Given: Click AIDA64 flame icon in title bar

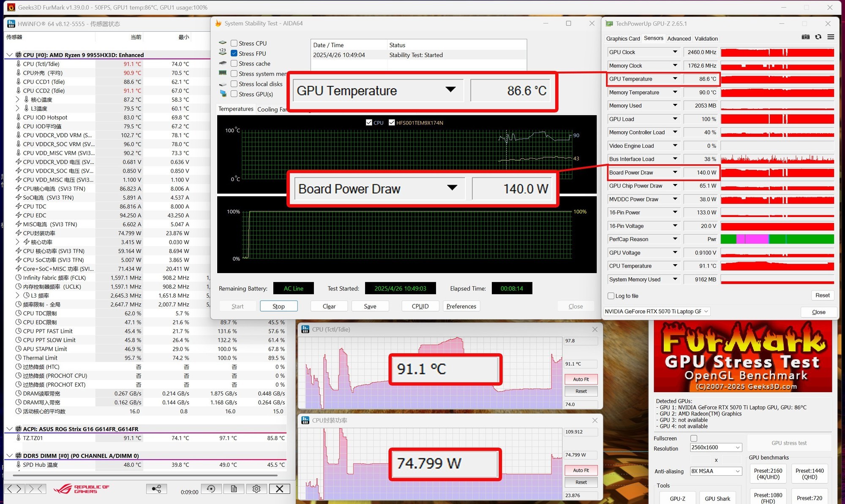Looking at the screenshot, I should [x=218, y=23].
